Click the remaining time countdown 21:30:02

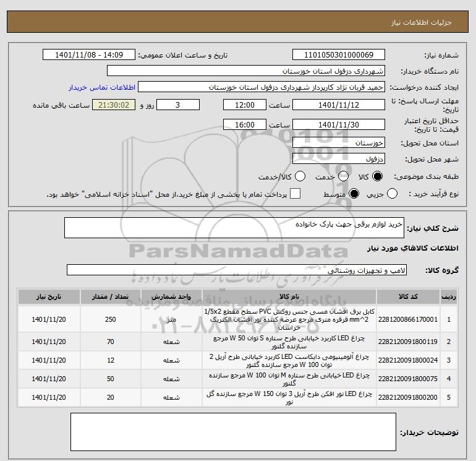[114, 105]
